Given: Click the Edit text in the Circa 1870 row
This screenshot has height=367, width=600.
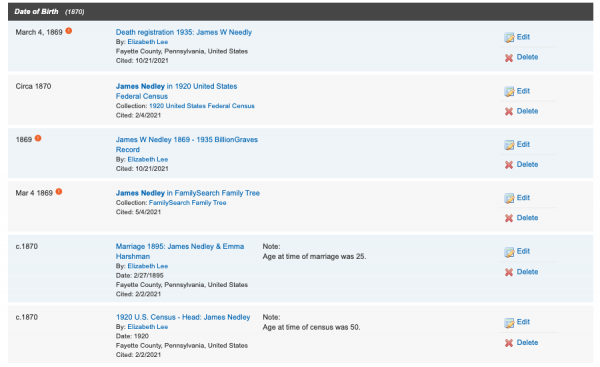Looking at the screenshot, I should pyautogui.click(x=523, y=91).
